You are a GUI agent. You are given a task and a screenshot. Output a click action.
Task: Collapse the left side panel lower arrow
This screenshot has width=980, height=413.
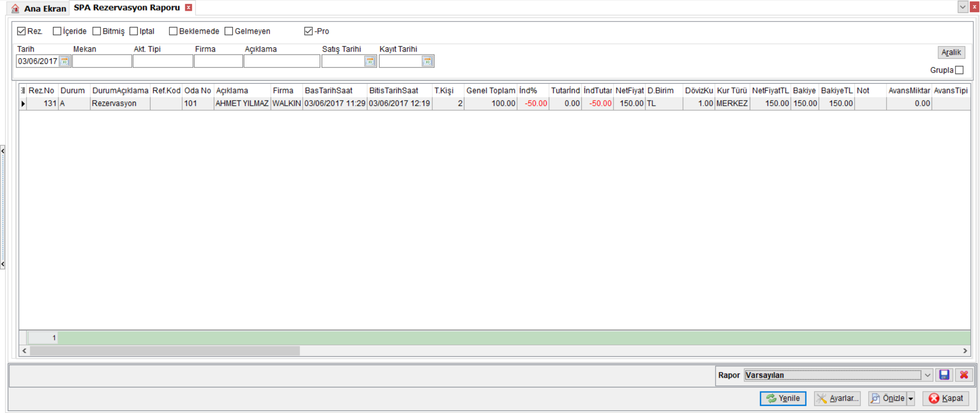coord(3,264)
